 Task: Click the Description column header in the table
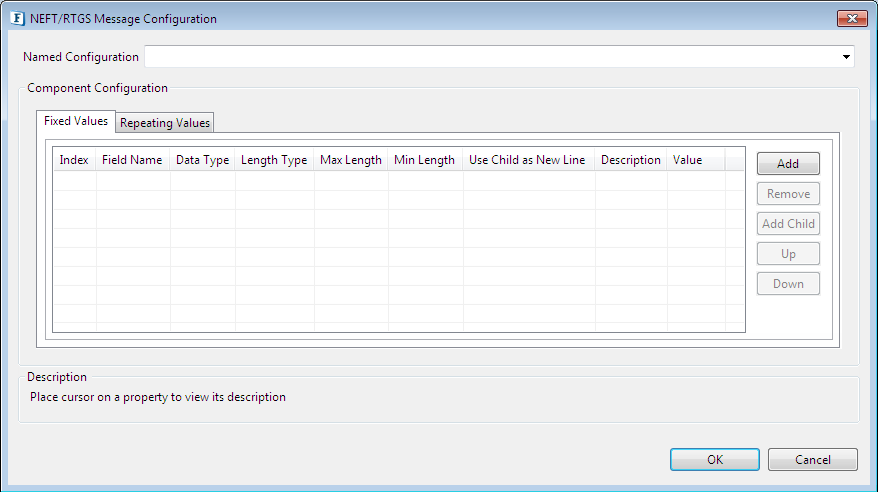631,160
